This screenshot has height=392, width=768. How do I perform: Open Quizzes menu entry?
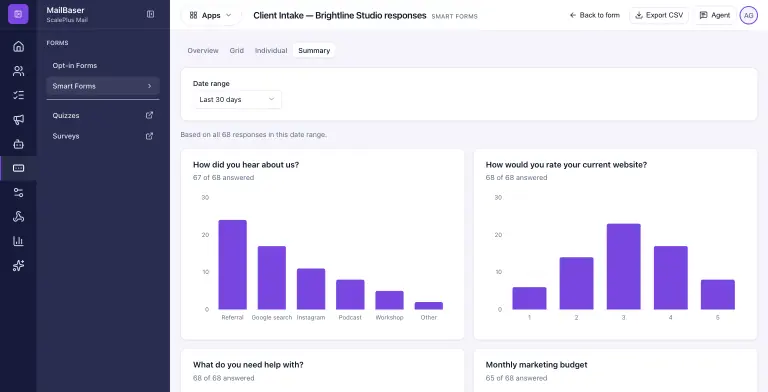click(x=103, y=116)
